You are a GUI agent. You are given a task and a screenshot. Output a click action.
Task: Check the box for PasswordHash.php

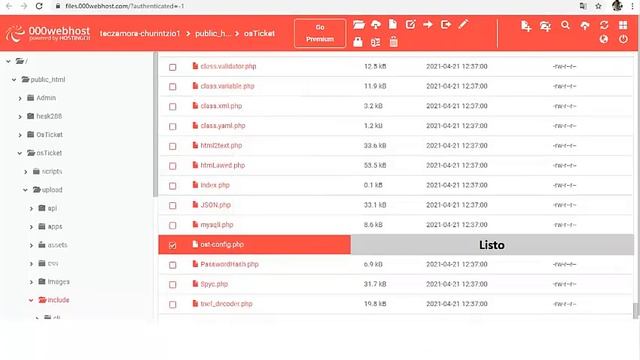(173, 265)
